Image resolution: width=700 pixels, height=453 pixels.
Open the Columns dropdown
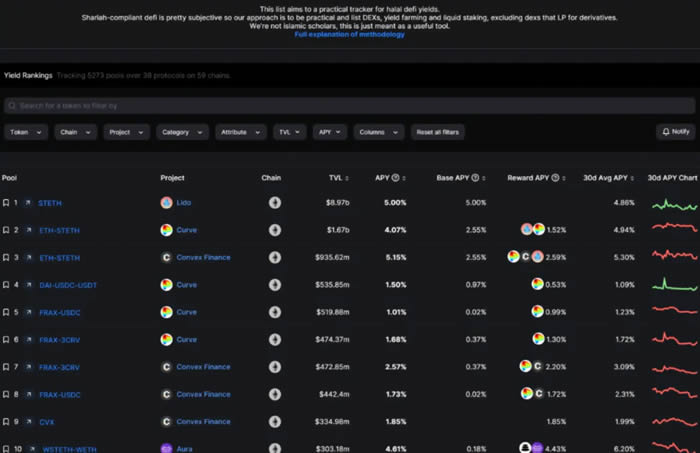click(379, 132)
